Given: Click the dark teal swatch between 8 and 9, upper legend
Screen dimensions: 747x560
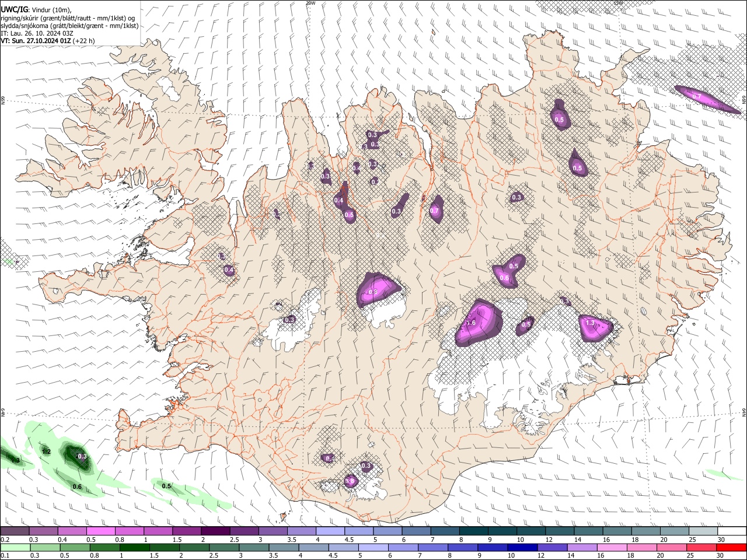Looking at the screenshot, I should click(474, 531).
